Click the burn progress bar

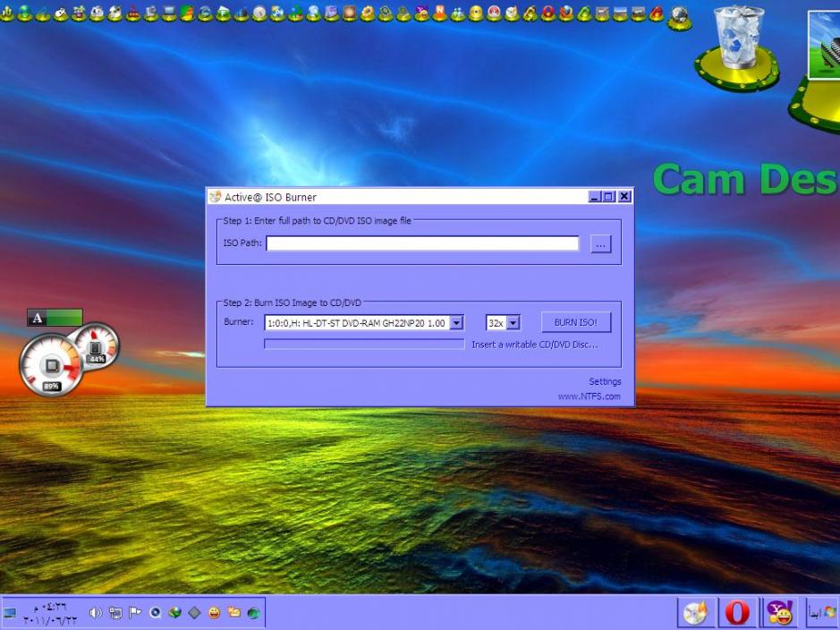(364, 345)
